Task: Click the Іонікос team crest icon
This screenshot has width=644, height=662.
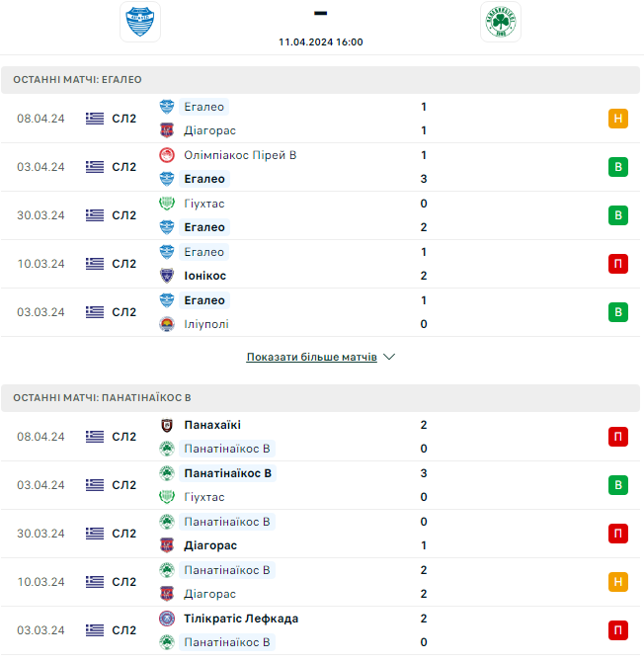Action: [x=167, y=276]
